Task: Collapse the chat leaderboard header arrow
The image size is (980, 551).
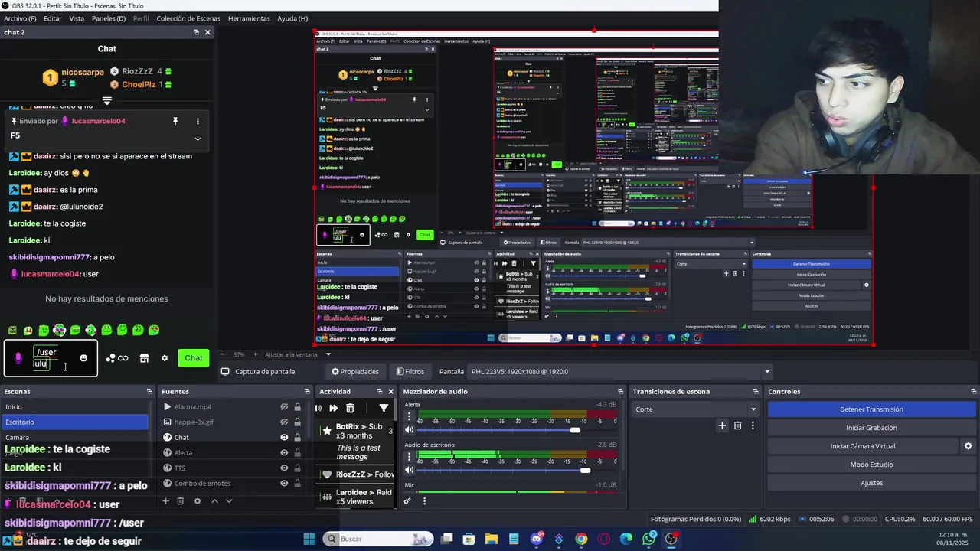Action: (107, 100)
